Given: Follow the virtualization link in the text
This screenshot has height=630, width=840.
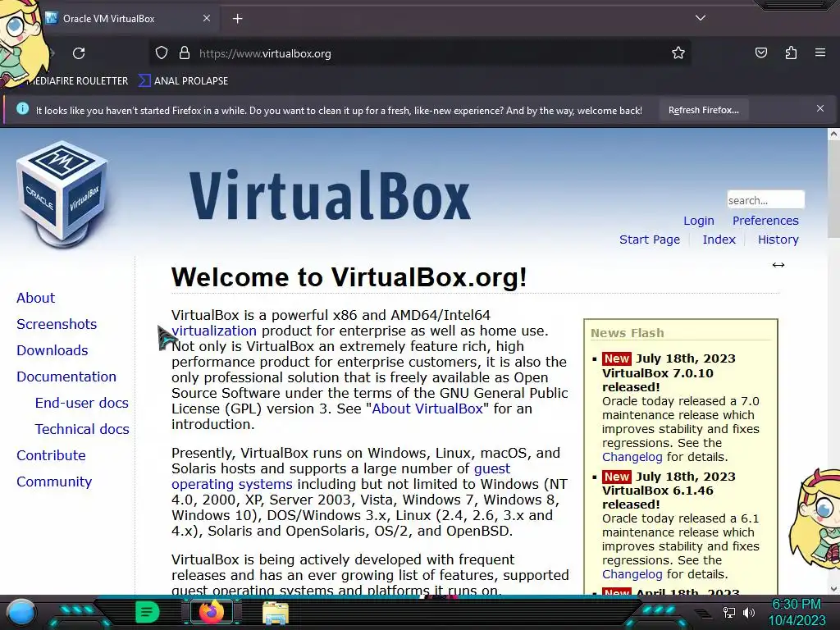Looking at the screenshot, I should [x=214, y=331].
